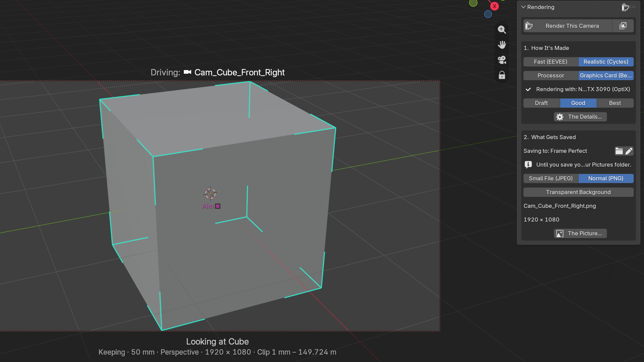
Task: Toggle camera view icon in viewport
Action: (x=502, y=60)
